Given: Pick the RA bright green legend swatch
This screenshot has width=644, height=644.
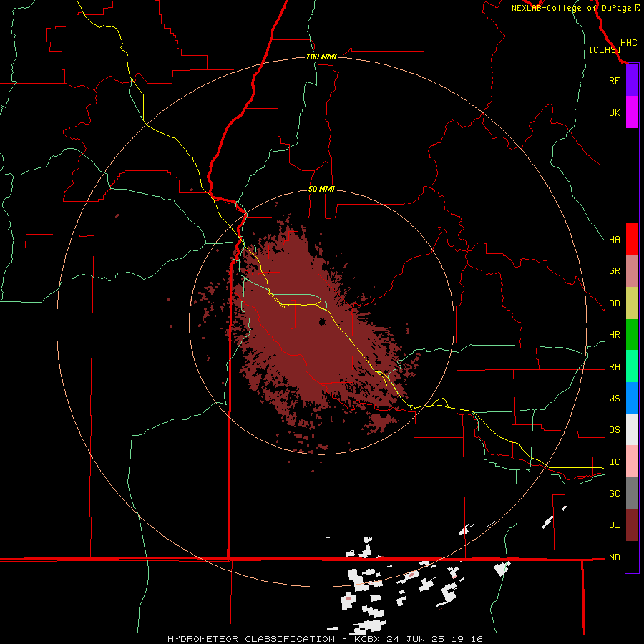Looking at the screenshot, I should coord(632,366).
